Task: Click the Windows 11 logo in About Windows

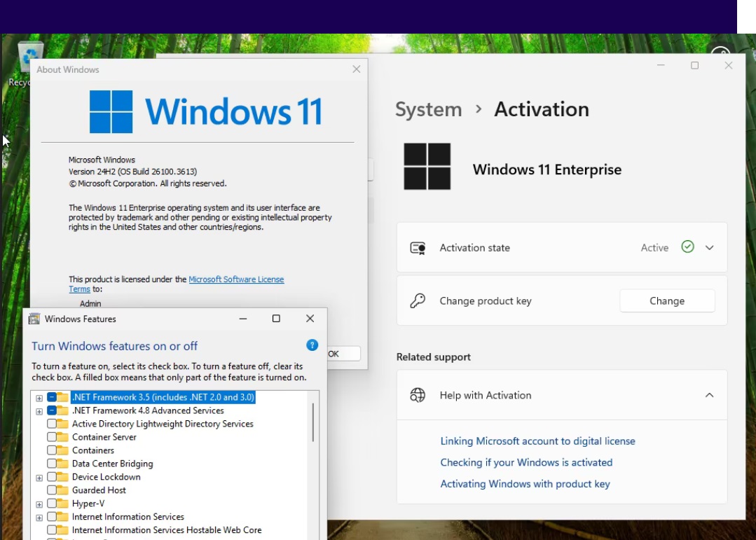Action: click(x=111, y=111)
